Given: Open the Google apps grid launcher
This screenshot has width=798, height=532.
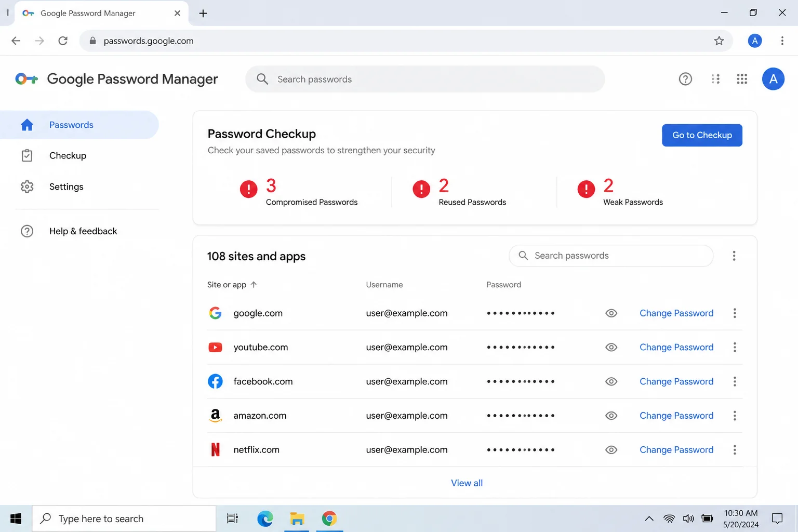Looking at the screenshot, I should [x=742, y=79].
